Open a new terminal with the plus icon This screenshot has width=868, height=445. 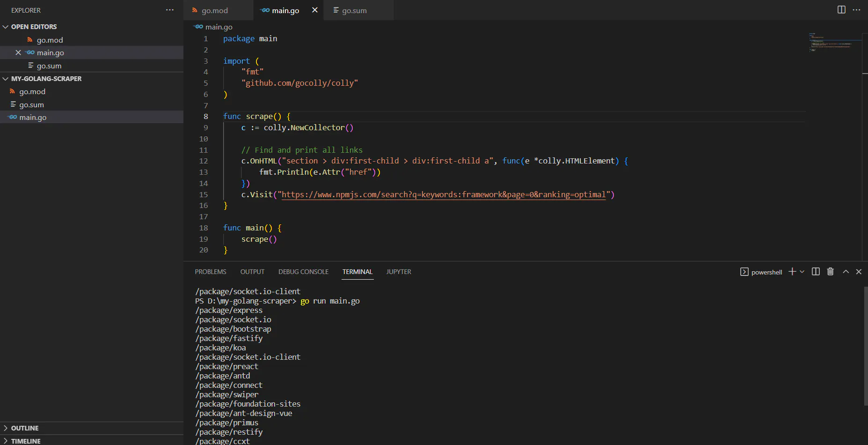click(792, 272)
